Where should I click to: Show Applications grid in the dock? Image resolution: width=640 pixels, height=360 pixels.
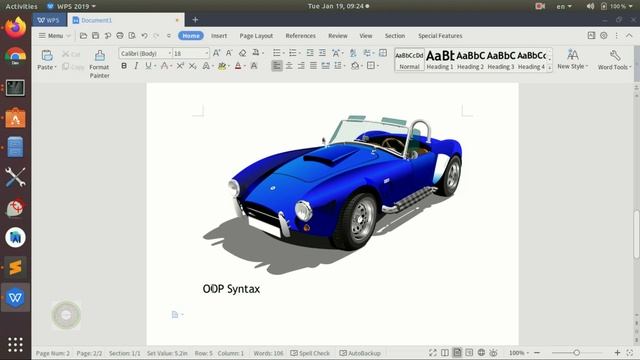click(x=15, y=345)
